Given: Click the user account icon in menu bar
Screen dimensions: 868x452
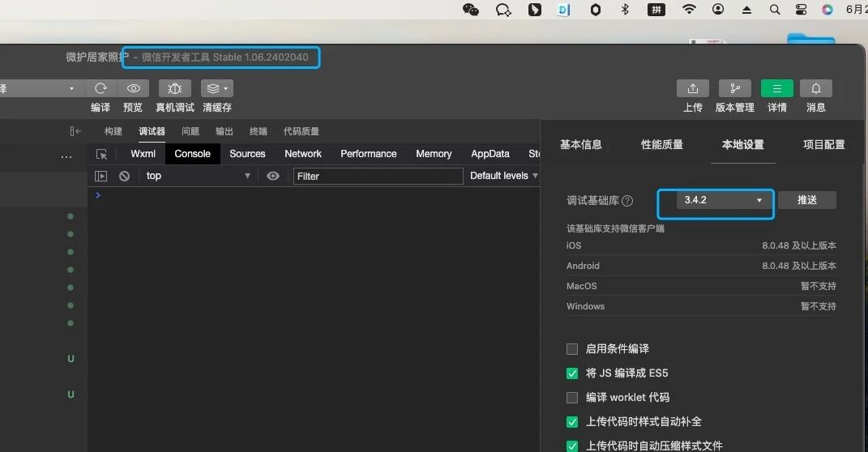Looking at the screenshot, I should (x=718, y=10).
